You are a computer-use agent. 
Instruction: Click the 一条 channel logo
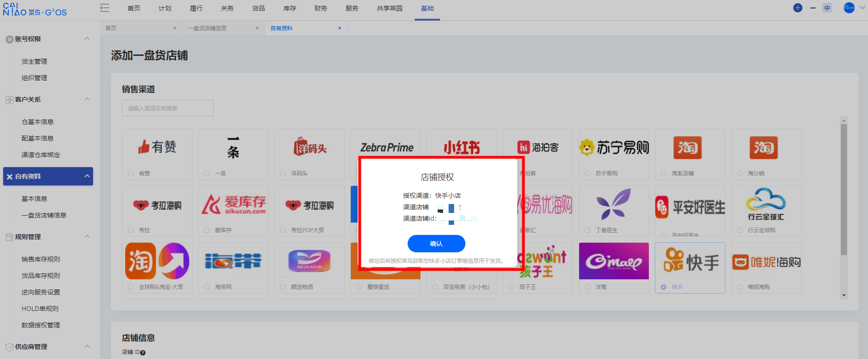click(233, 147)
